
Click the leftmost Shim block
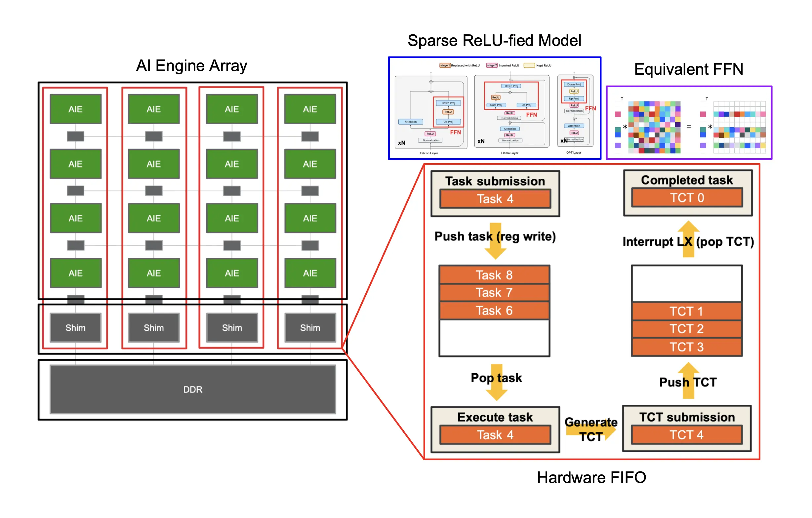tap(75, 328)
